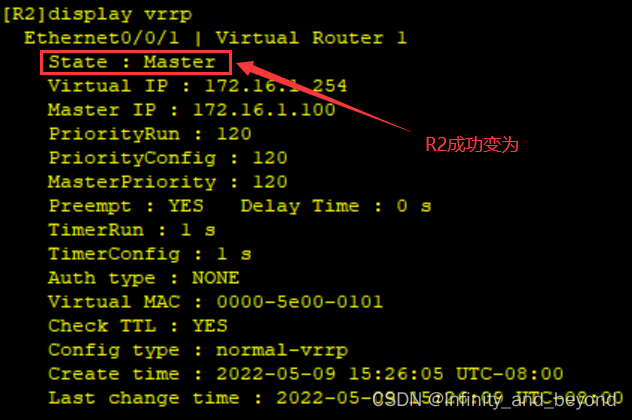This screenshot has width=632, height=420.
Task: Click the Last change time line
Action: coord(336,398)
